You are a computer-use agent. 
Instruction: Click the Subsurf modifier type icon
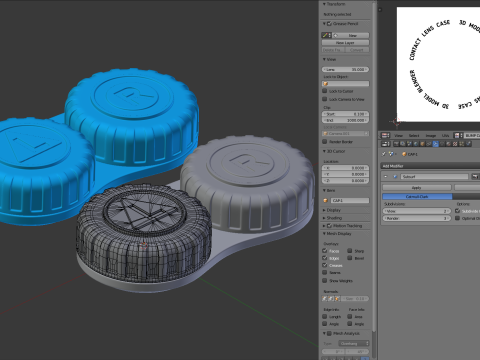(x=395, y=177)
